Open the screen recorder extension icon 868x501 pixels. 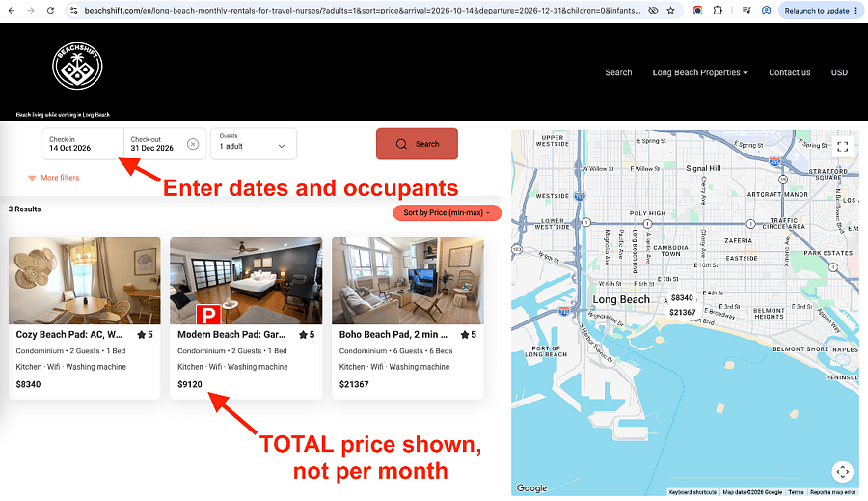[697, 10]
